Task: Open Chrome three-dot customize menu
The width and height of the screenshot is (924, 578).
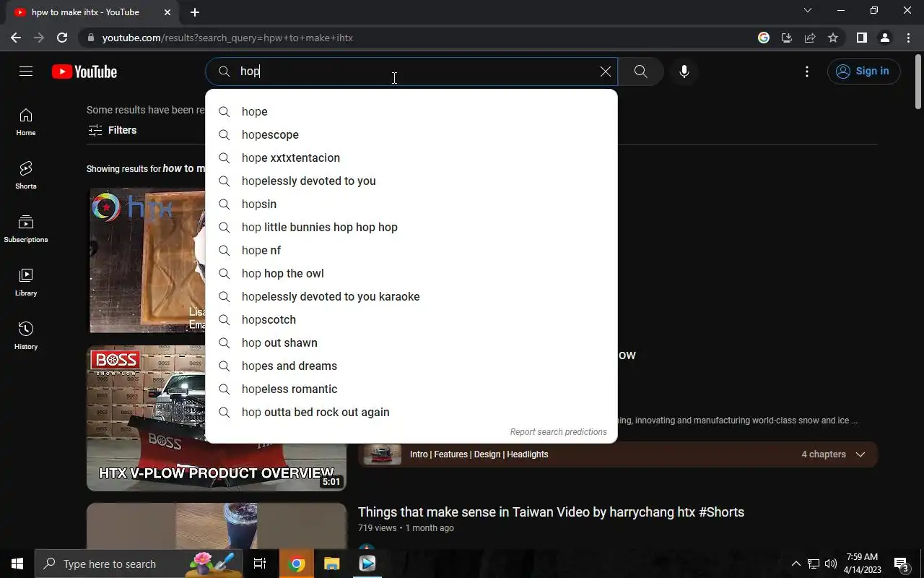Action: coord(908,38)
